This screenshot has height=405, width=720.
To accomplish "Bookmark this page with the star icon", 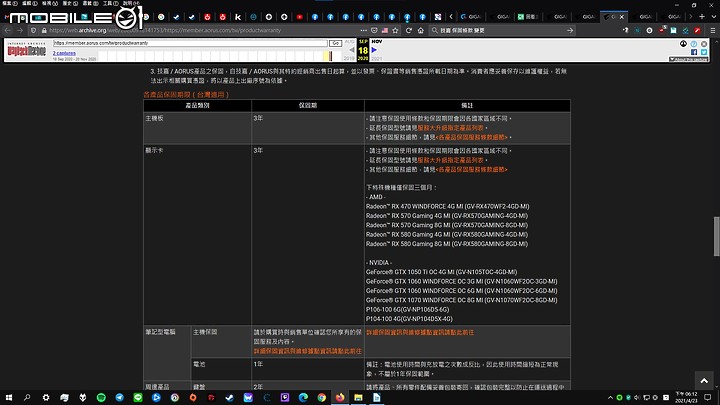I will point(395,30).
